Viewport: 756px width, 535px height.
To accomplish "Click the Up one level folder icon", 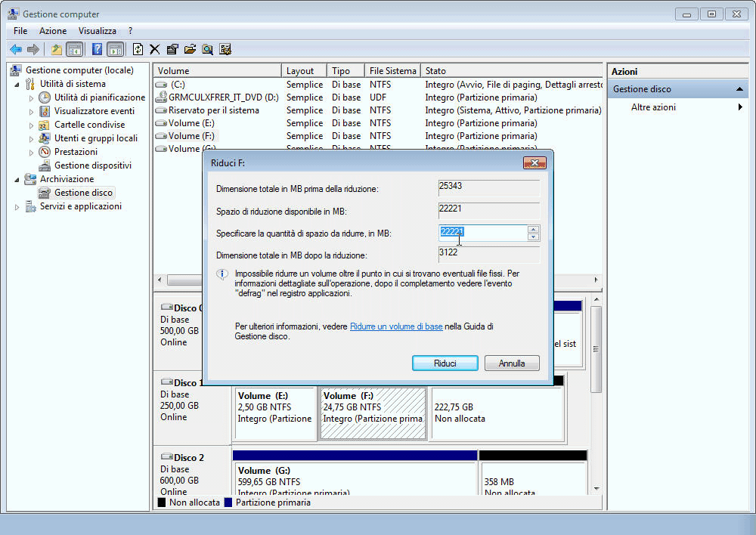I will tap(57, 49).
